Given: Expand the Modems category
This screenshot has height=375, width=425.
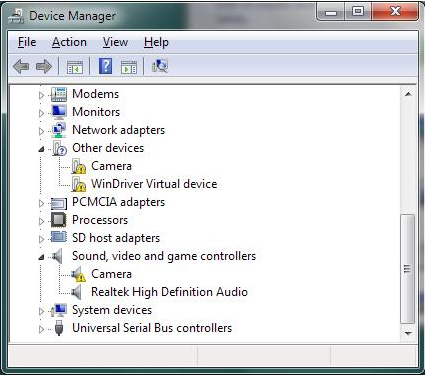Looking at the screenshot, I should pos(41,95).
